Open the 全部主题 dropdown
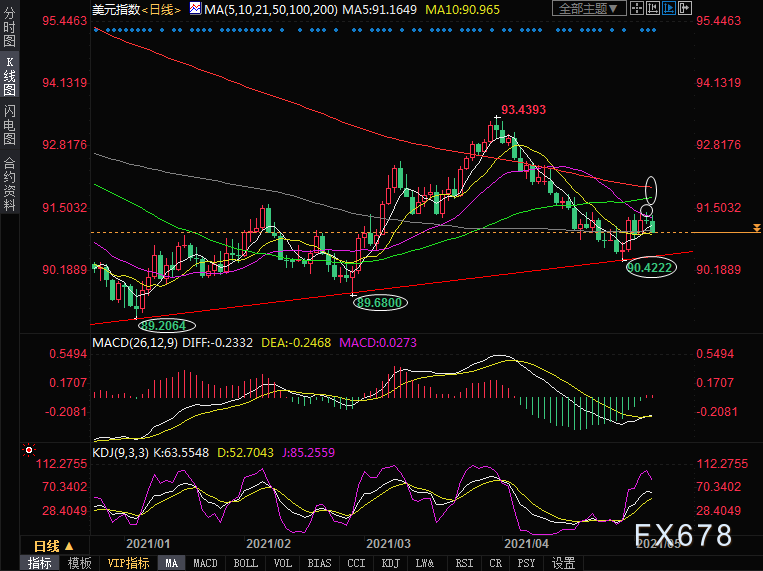Screen dimensions: 763x571 pyautogui.click(x=589, y=8)
